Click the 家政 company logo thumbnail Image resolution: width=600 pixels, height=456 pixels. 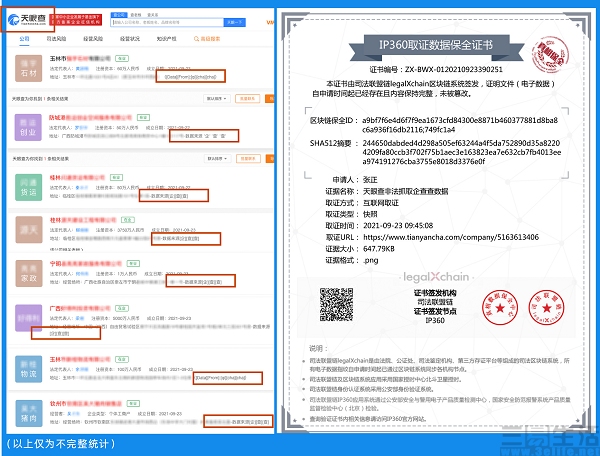tap(29, 274)
